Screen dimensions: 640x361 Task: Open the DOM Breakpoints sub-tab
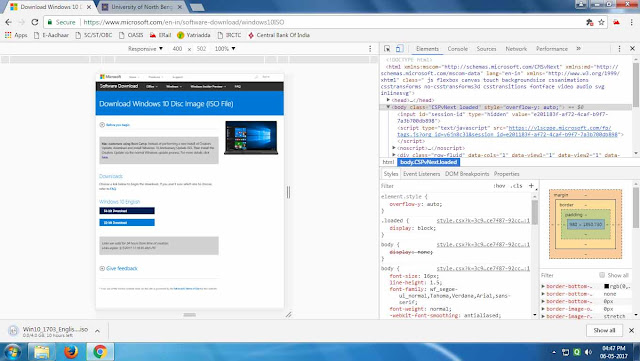coord(467,174)
